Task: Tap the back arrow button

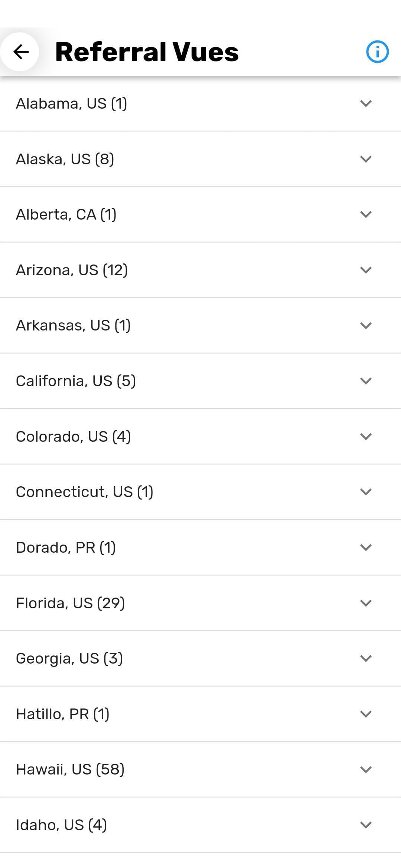Action: point(20,52)
